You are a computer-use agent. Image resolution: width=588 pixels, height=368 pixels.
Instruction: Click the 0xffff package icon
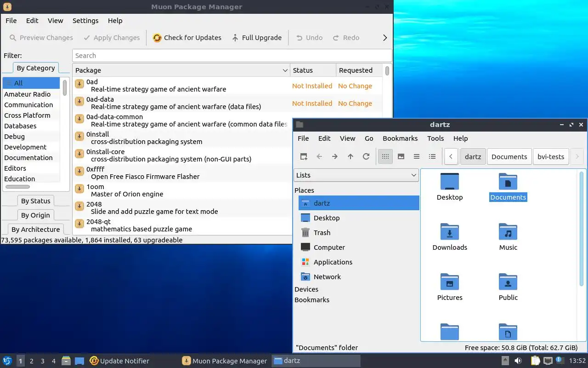click(79, 170)
